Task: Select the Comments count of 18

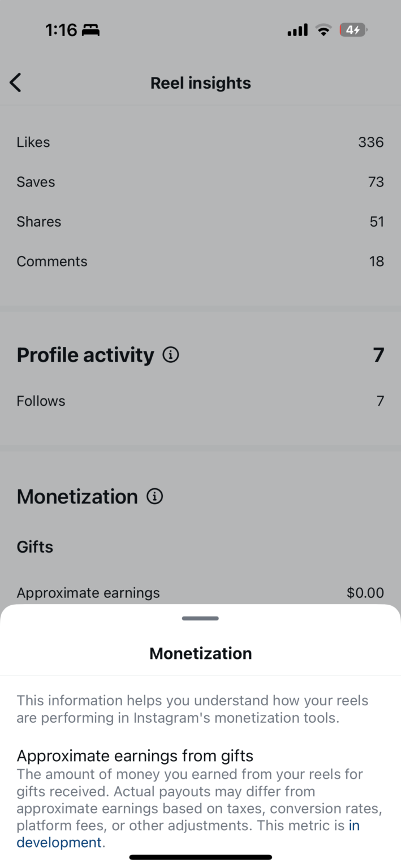Action: (378, 261)
